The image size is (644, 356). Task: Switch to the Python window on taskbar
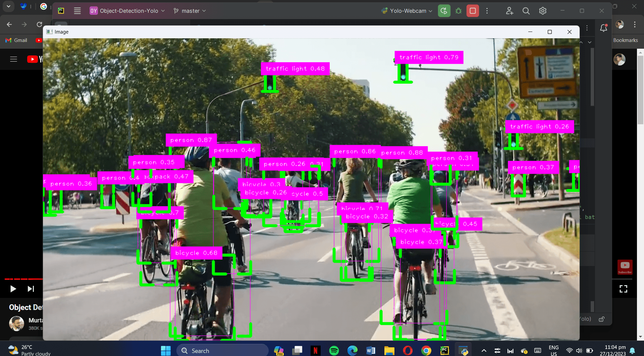(463, 351)
